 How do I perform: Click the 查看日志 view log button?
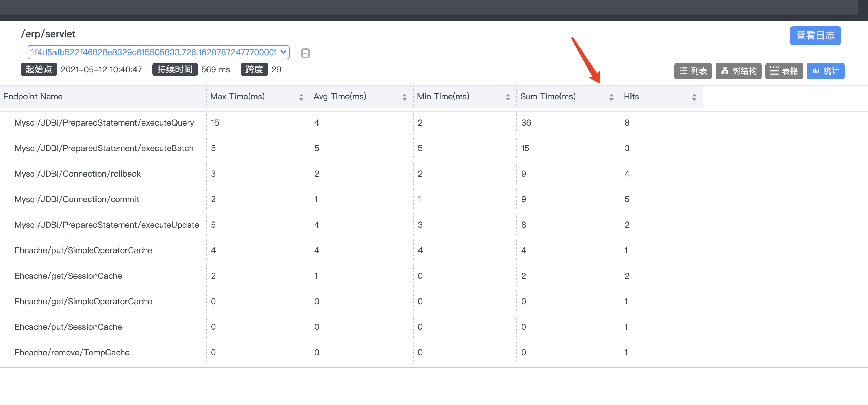click(815, 35)
